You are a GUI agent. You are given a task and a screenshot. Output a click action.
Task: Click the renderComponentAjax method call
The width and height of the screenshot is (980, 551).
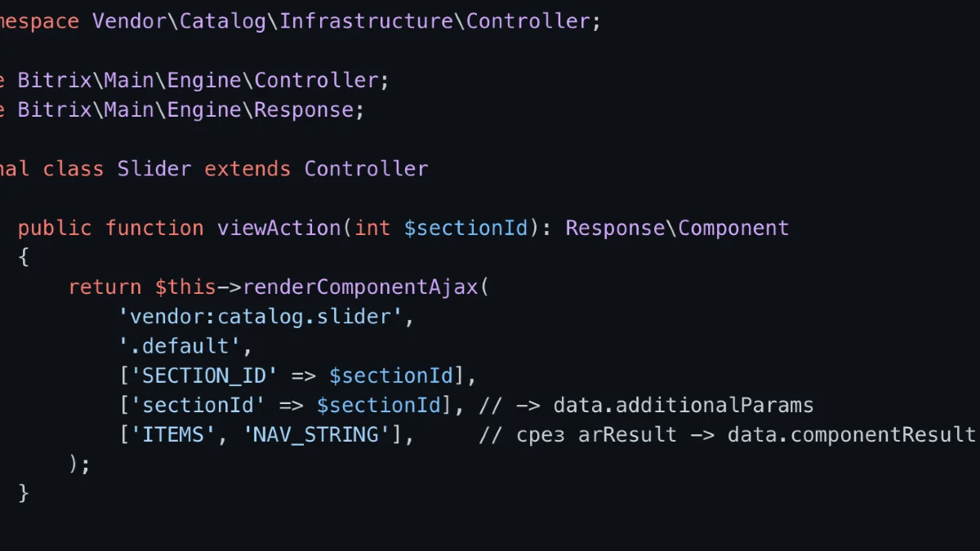(x=360, y=287)
